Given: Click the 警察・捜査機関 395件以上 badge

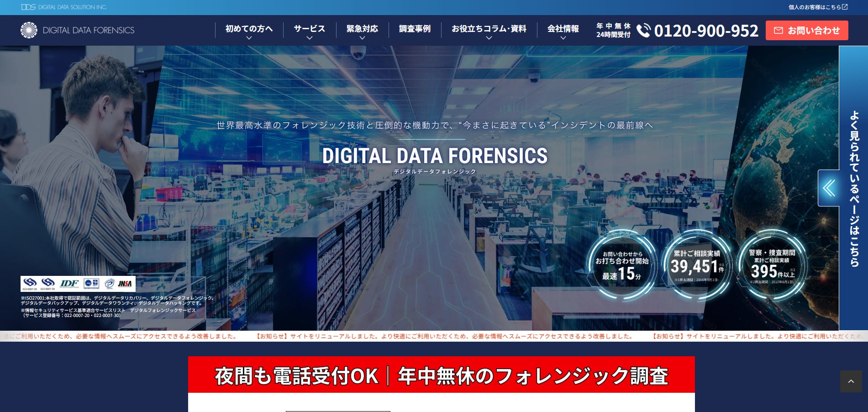Looking at the screenshot, I should [x=772, y=265].
